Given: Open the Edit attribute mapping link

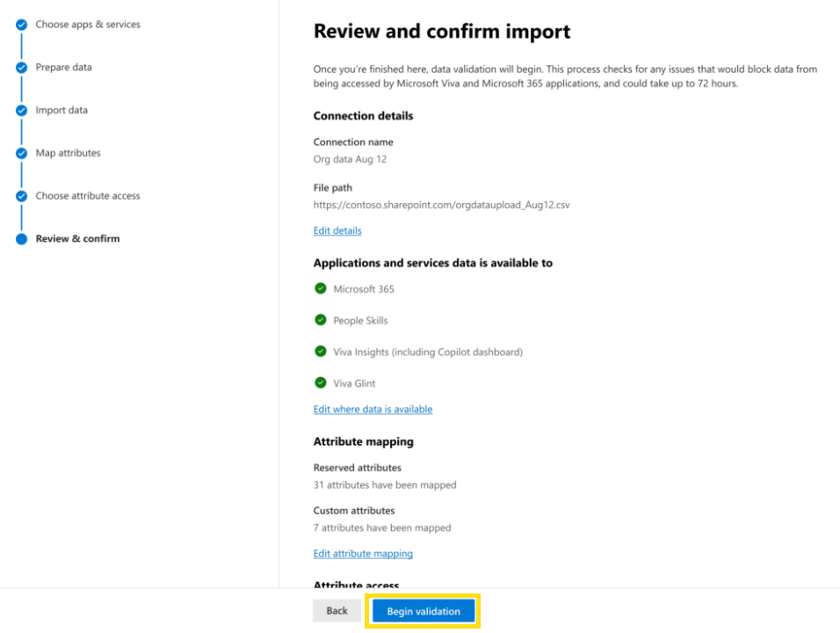Looking at the screenshot, I should pyautogui.click(x=363, y=554).
